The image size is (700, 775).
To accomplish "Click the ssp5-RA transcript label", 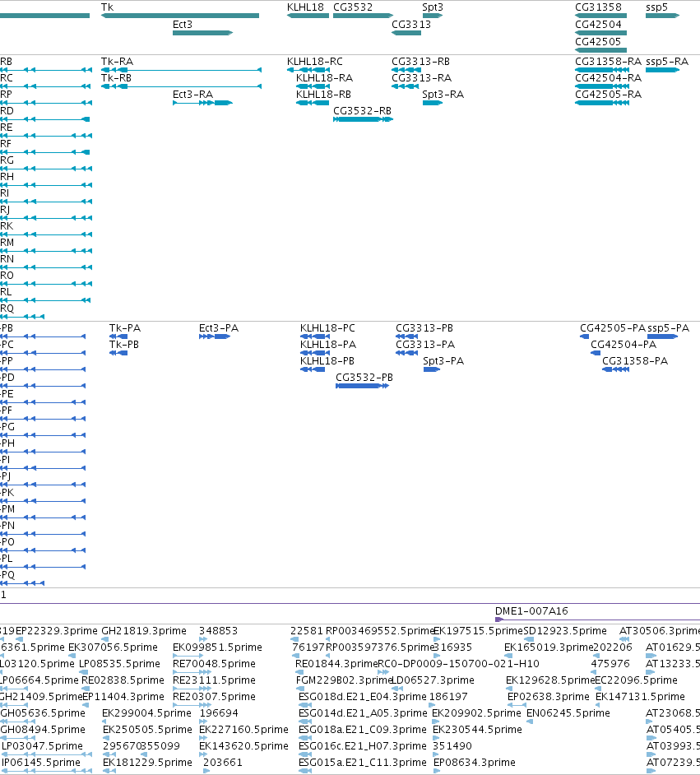I will 667,62.
